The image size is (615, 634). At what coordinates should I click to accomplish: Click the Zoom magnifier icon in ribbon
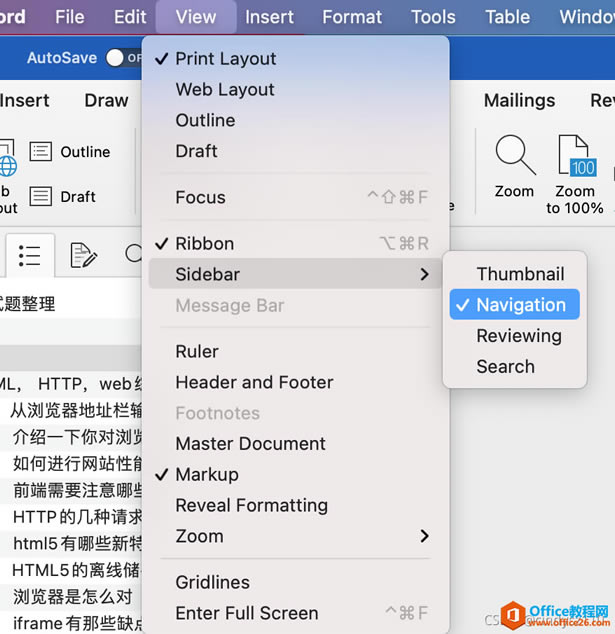pyautogui.click(x=515, y=155)
